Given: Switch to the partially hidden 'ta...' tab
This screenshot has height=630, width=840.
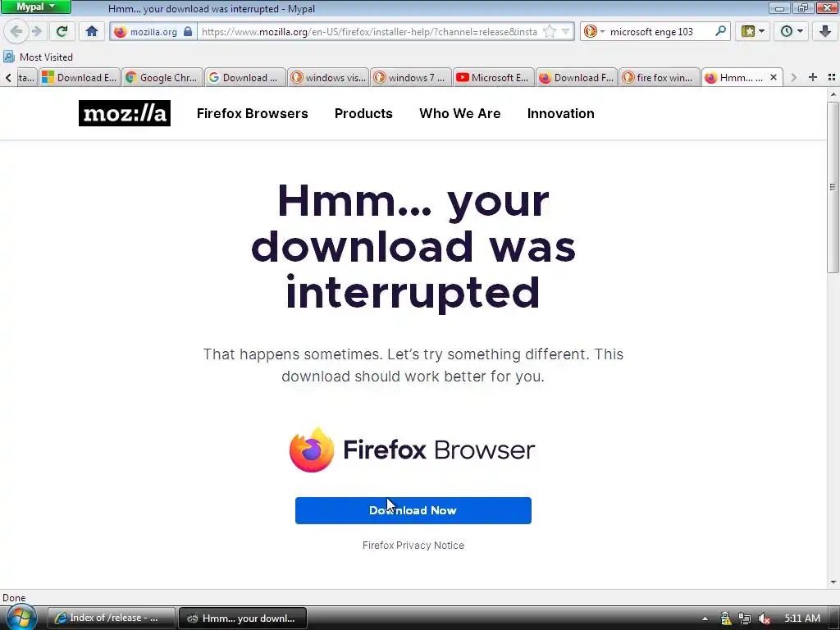Looking at the screenshot, I should click(x=26, y=78).
